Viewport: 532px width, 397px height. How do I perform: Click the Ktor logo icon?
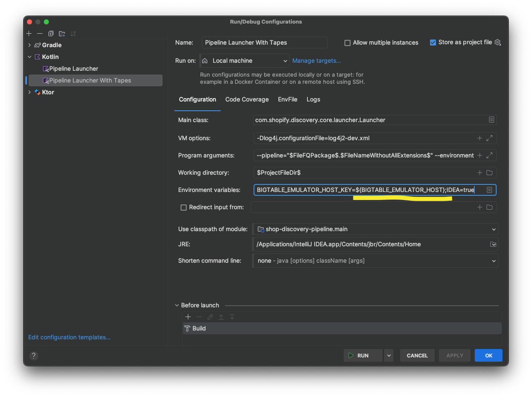37,92
